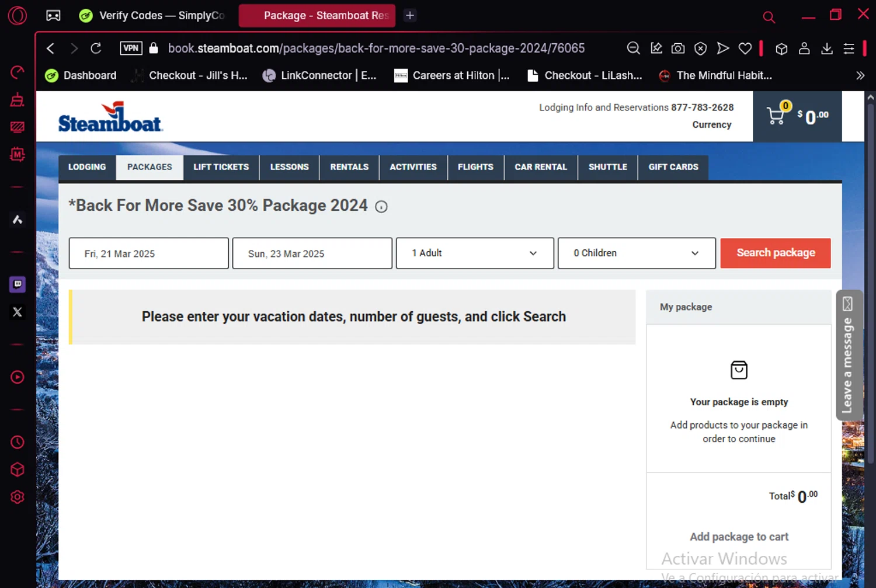
Task: Click the Opera sidebar RAM limiter icon
Action: [x=18, y=154]
